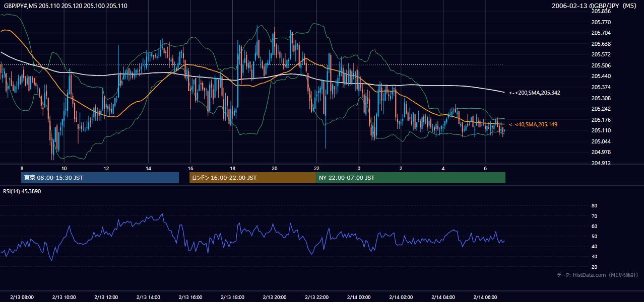Viewport: 644px width, 302px height.
Task: Click the 2/13 14:00 time label
Action: 148,297
